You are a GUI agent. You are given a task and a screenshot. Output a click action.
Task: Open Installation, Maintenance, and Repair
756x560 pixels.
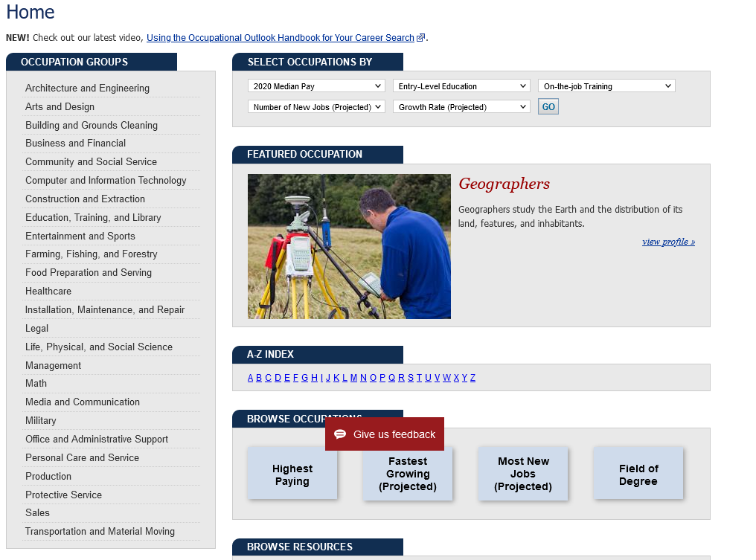point(105,310)
